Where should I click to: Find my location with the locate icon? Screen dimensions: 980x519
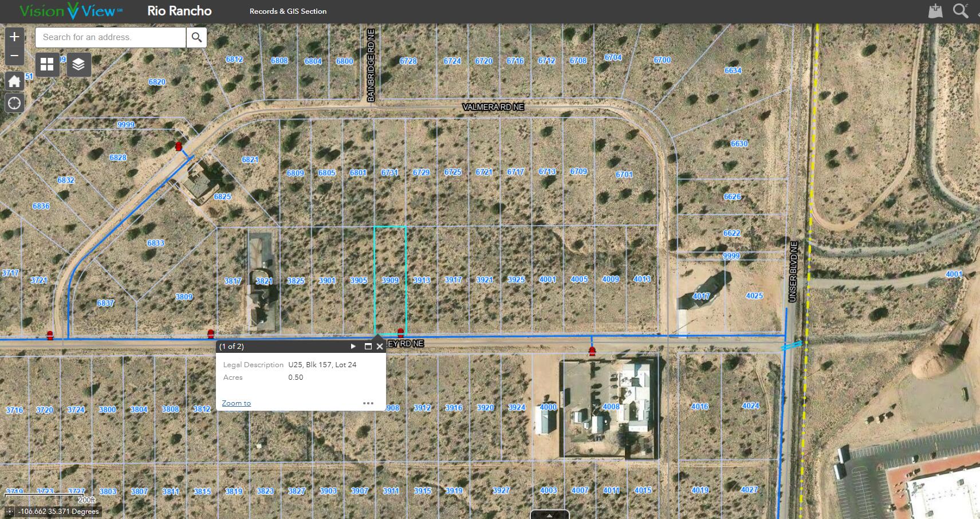click(14, 103)
